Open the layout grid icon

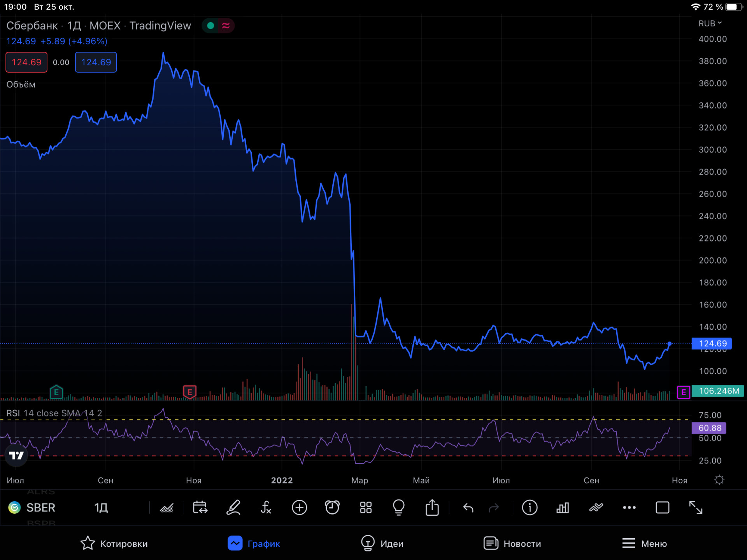366,507
